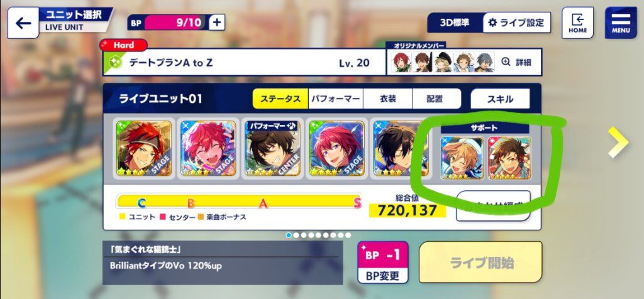Switch to the ステータス tab
644x299 pixels.
click(x=280, y=99)
